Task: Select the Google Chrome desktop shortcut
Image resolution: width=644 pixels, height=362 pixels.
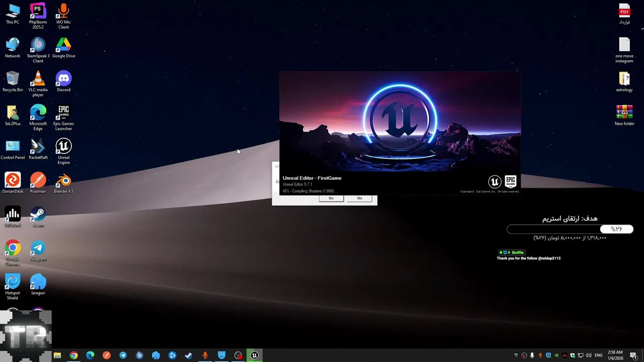Action: 13,253
